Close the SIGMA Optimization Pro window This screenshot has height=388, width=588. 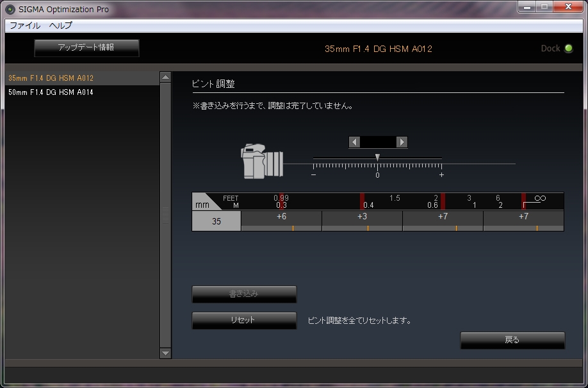pyautogui.click(x=568, y=7)
